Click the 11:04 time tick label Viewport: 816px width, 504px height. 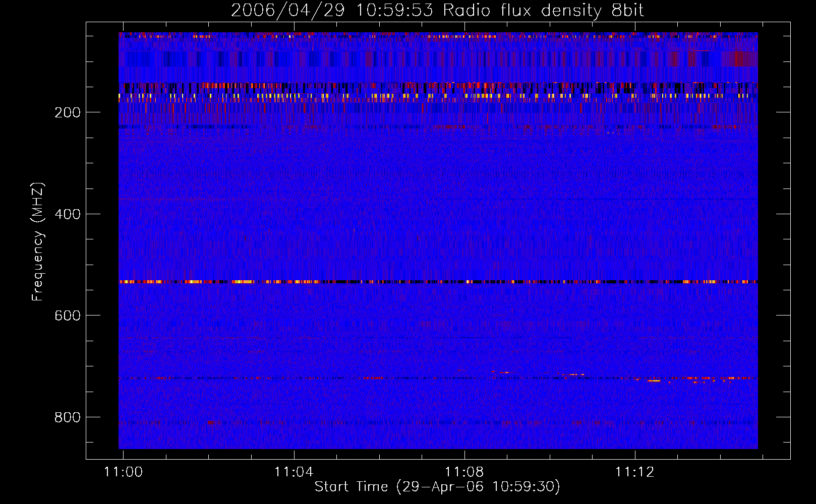click(x=294, y=472)
